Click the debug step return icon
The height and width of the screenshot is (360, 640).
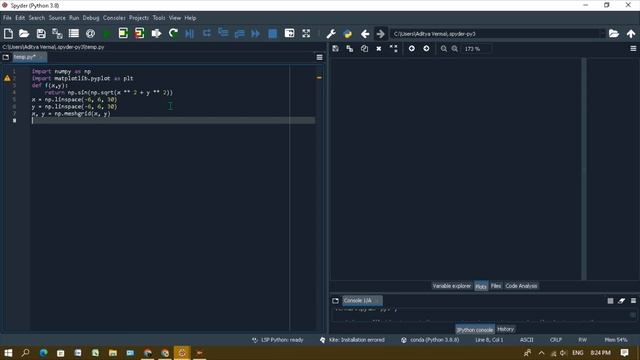[240, 33]
